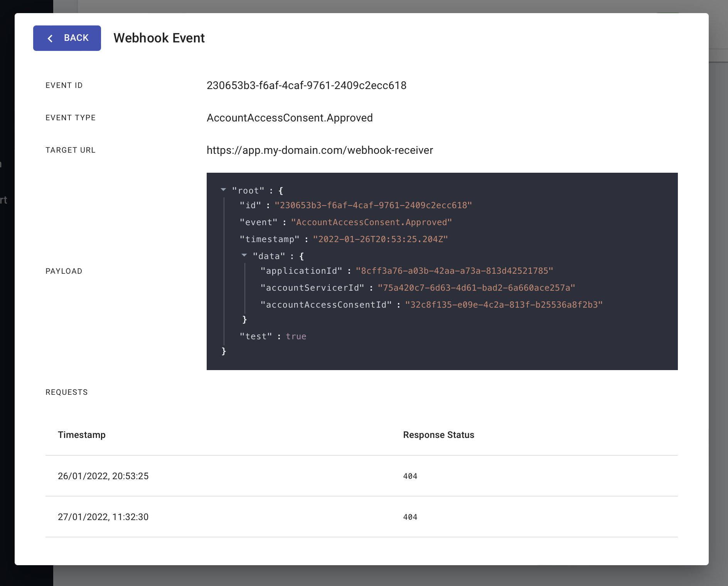Click the payload timestamp value 2022-01-26T20:53:25.204Z
This screenshot has width=728, height=586.
pyautogui.click(x=380, y=239)
